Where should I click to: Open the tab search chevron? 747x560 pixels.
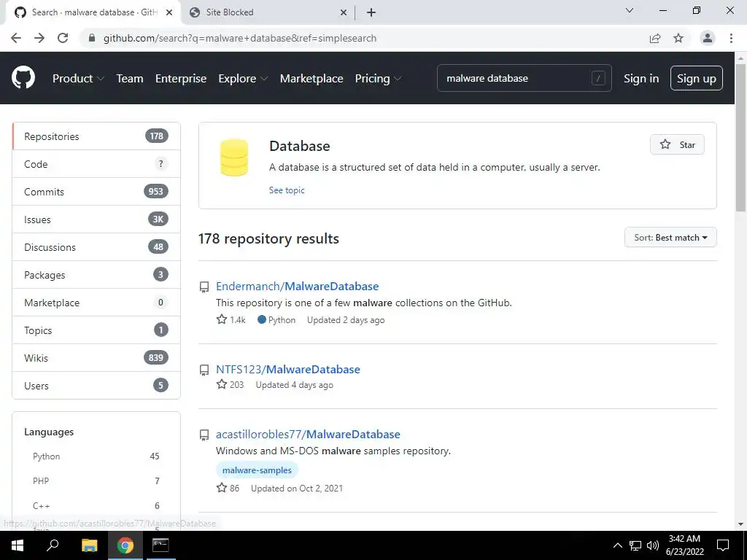pos(630,10)
